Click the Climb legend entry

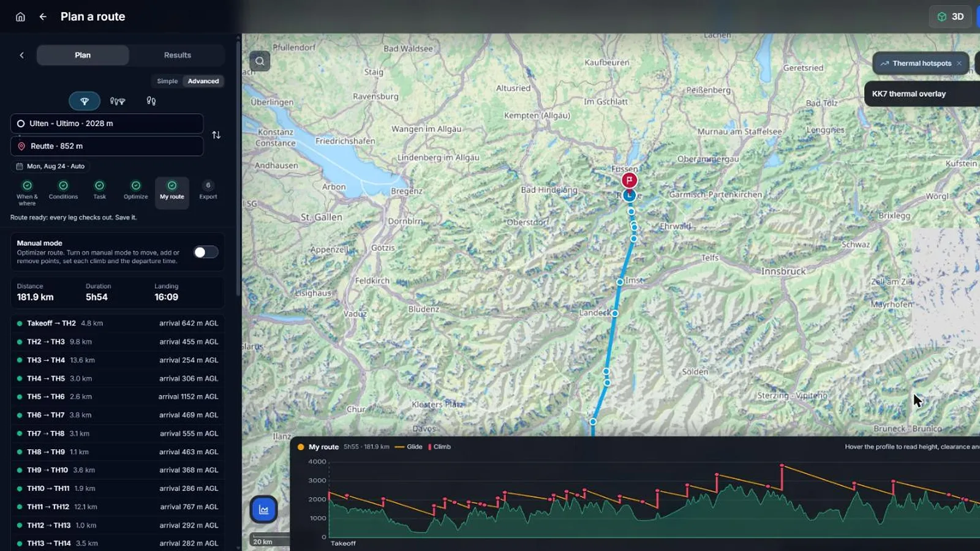pos(439,447)
